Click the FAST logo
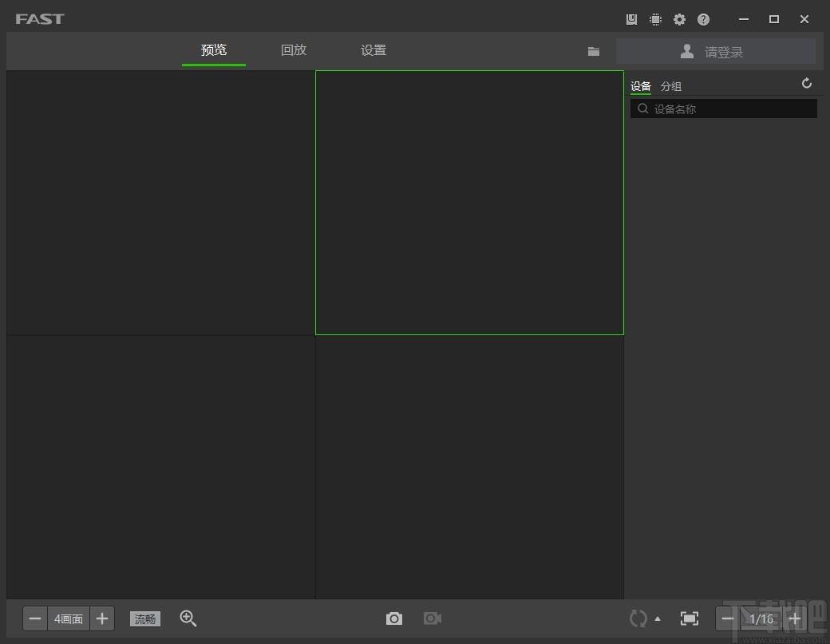This screenshot has width=830, height=644. 40,19
